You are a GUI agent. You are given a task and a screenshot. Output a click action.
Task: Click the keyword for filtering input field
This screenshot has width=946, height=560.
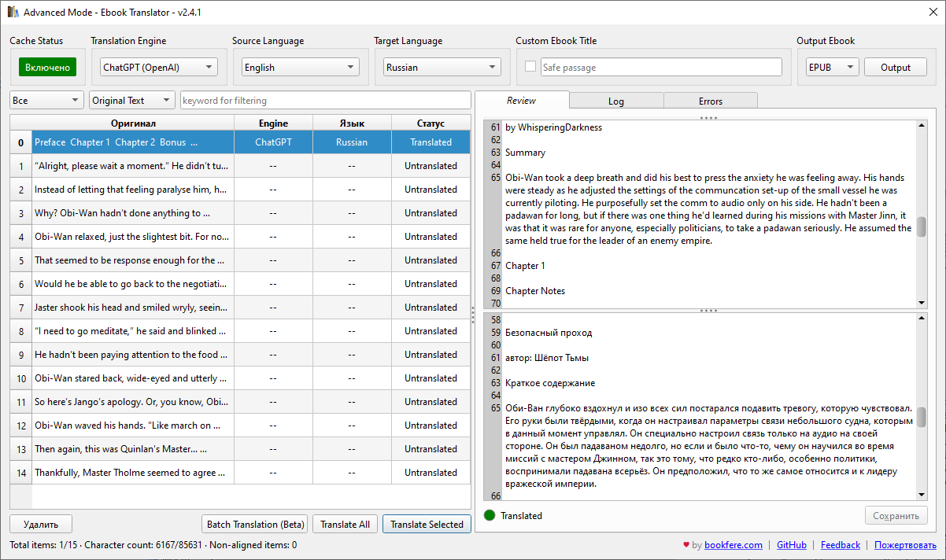pos(325,101)
